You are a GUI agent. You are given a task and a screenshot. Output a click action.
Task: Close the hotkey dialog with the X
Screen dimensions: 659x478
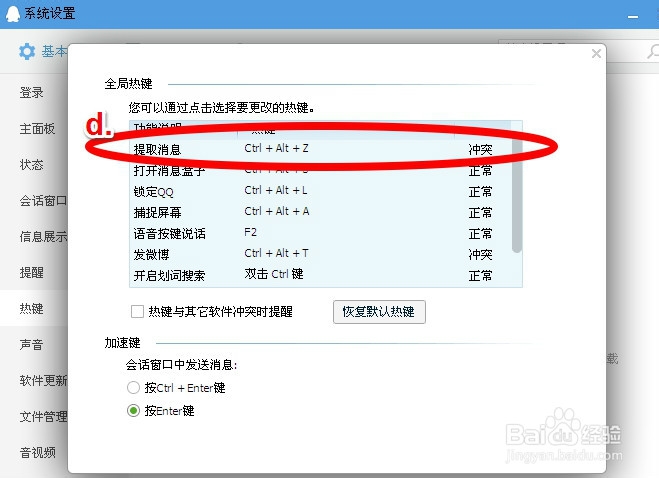click(x=596, y=53)
